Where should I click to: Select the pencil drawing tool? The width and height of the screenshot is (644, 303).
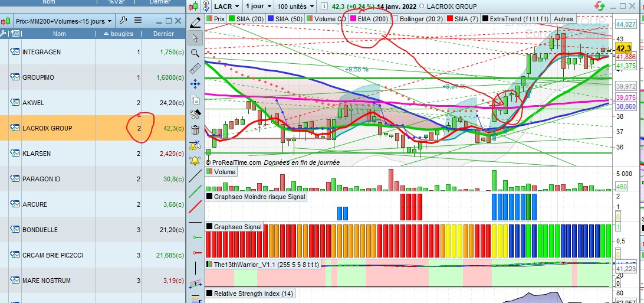(195, 23)
